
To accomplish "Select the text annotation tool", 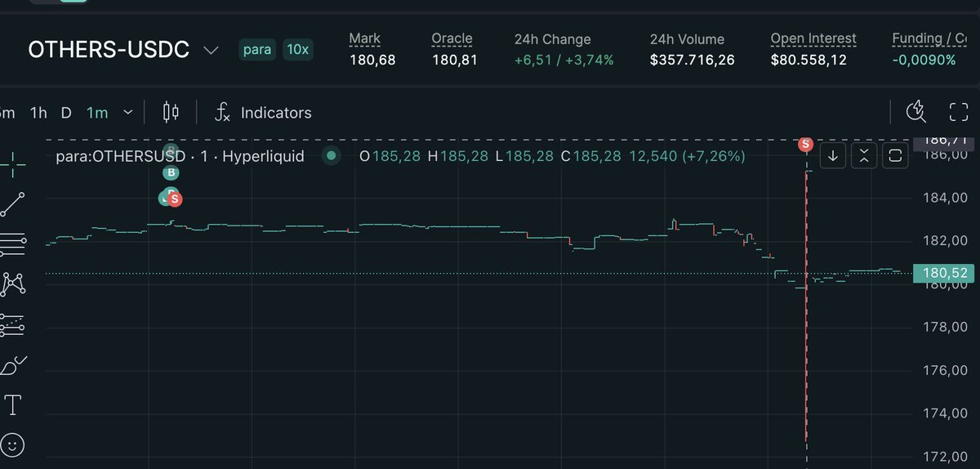I will tap(13, 404).
